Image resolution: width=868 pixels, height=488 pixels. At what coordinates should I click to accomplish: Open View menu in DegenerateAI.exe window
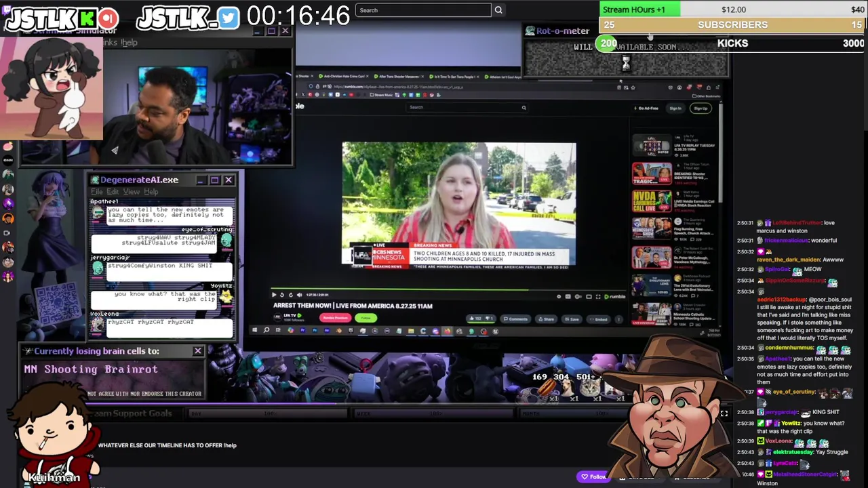pyautogui.click(x=132, y=192)
